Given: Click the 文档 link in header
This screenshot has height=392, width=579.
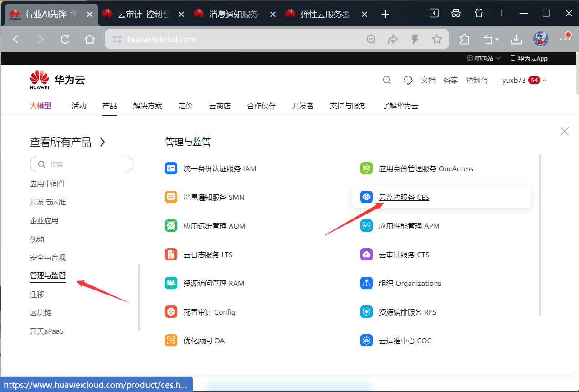Looking at the screenshot, I should coord(428,81).
